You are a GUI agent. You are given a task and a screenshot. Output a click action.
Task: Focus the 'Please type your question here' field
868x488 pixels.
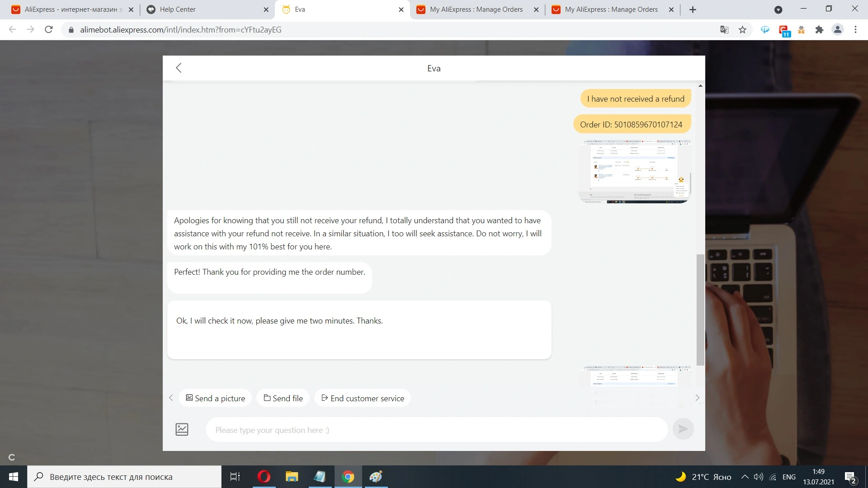pyautogui.click(x=437, y=430)
